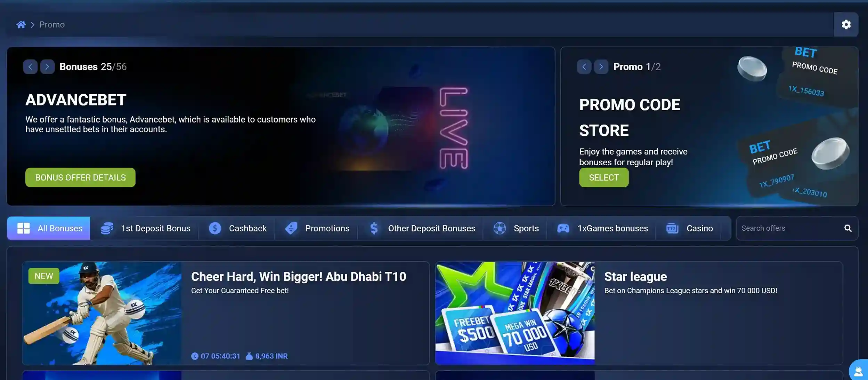Open the settings gear icon
868x380 pixels.
(846, 25)
